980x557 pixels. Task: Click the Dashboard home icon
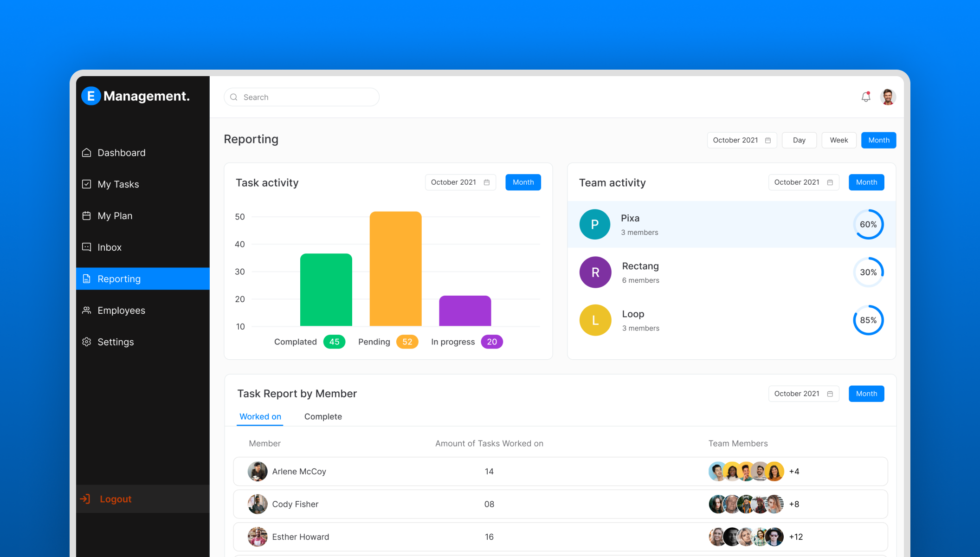87,153
